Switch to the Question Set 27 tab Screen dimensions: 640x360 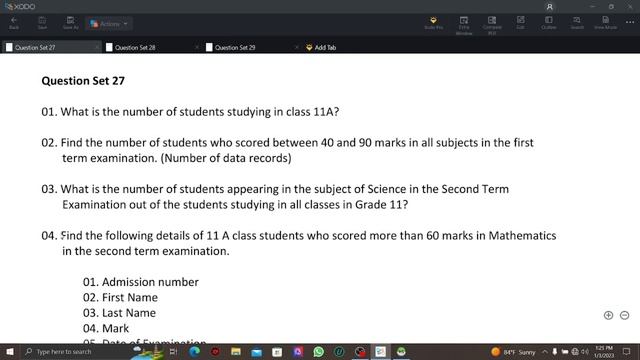click(51, 47)
